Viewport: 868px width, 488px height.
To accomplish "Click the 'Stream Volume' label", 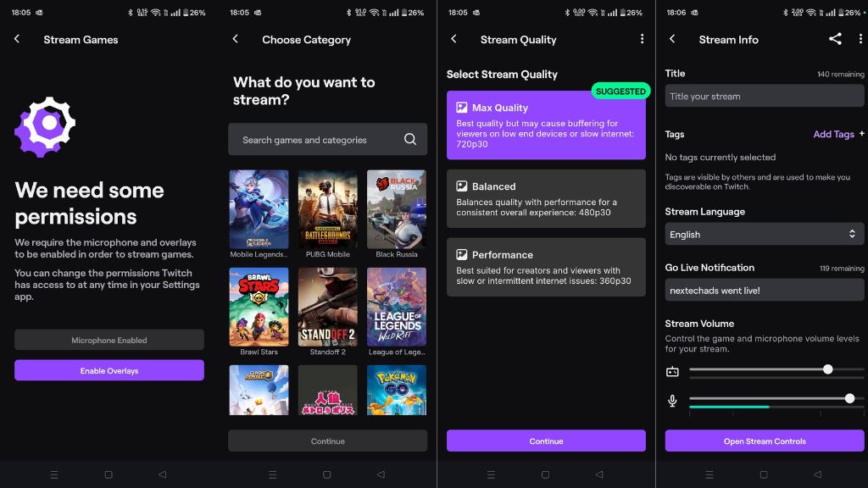I will [x=699, y=323].
